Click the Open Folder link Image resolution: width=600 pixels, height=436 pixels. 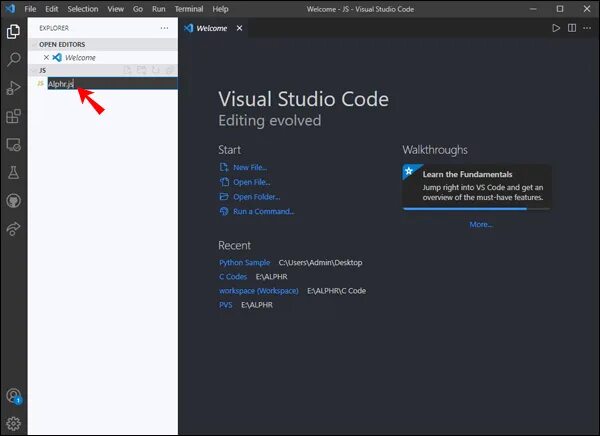256,197
